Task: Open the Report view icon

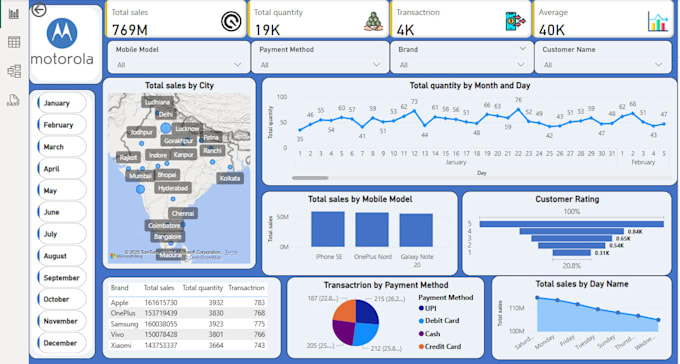Action: 14,14
